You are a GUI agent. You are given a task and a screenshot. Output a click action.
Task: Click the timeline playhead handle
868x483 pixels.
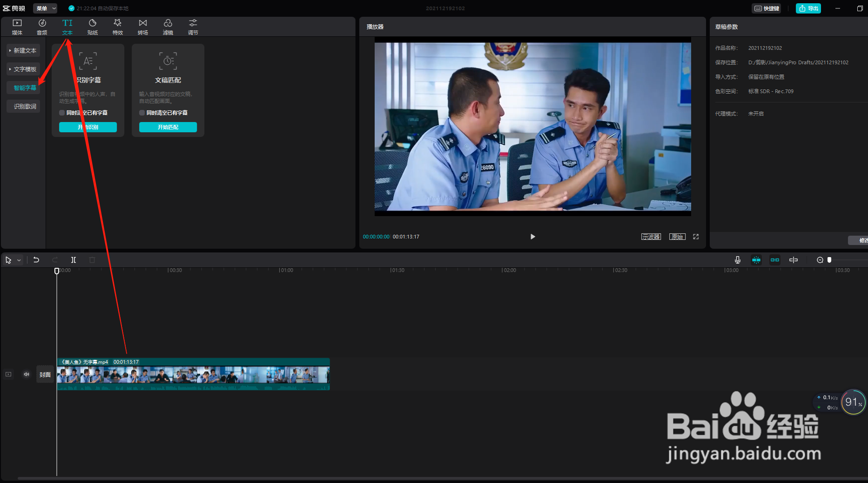[x=57, y=271]
